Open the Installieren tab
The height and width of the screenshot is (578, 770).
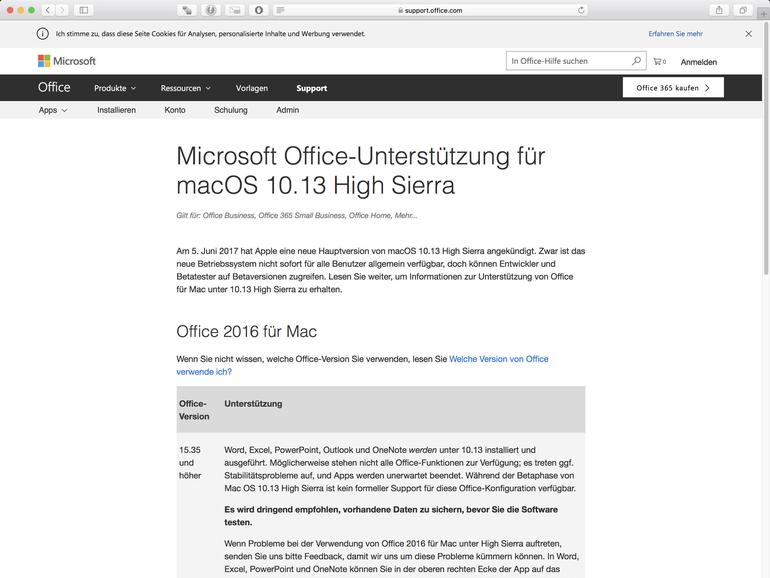pyautogui.click(x=116, y=110)
